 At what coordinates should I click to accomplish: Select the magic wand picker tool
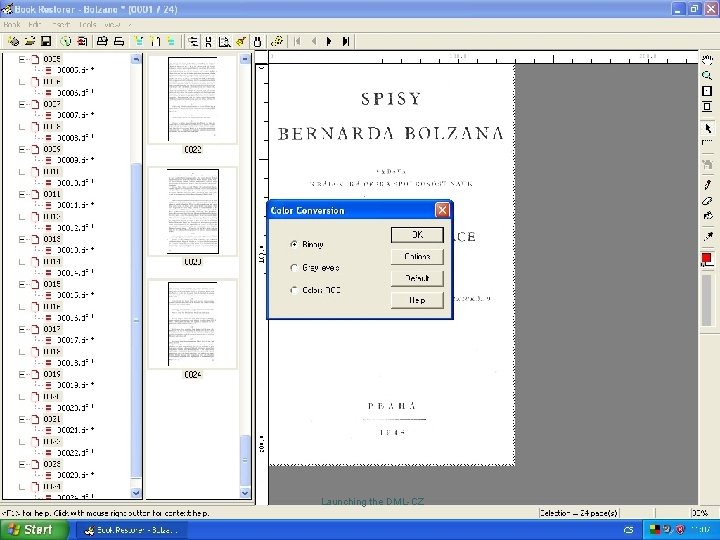(x=707, y=237)
